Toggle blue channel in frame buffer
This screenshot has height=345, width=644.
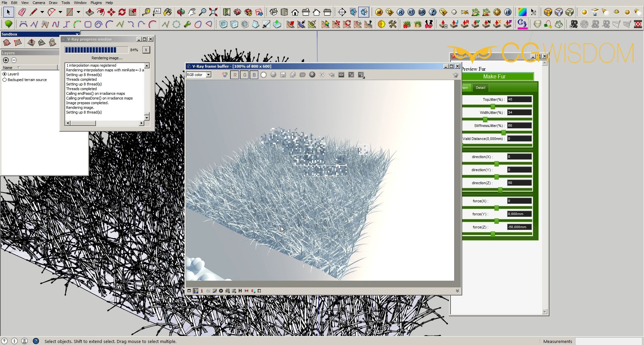pyautogui.click(x=254, y=75)
